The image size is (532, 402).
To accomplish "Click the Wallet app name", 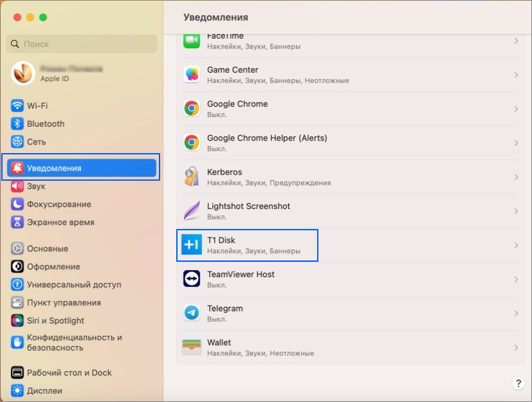I will (x=219, y=342).
